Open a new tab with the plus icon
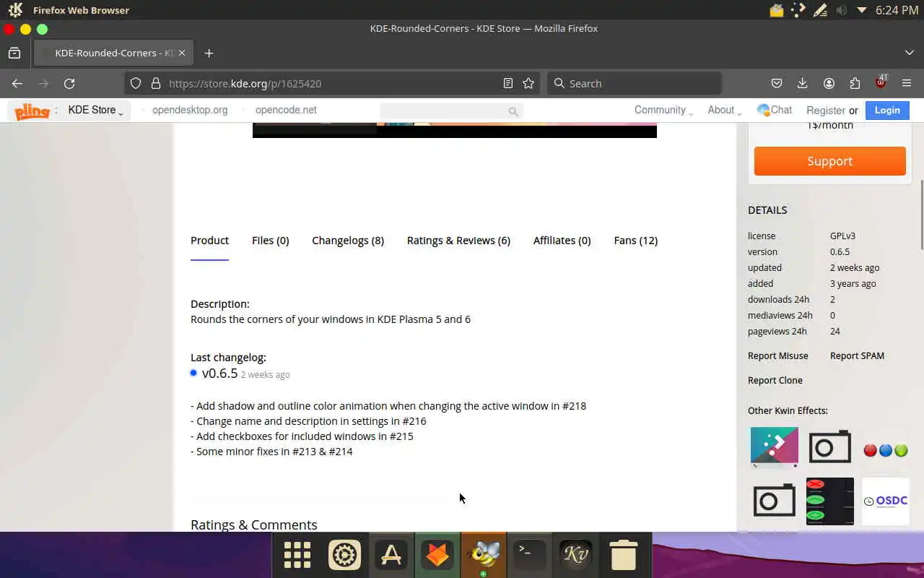Image resolution: width=924 pixels, height=578 pixels. 209,53
